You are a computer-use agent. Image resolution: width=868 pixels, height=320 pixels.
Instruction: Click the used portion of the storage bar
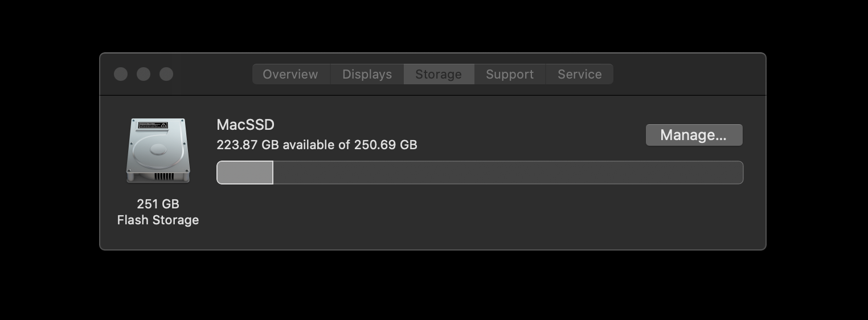245,173
